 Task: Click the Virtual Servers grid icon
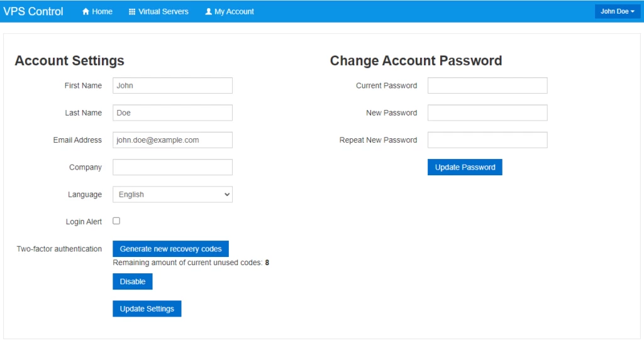pyautogui.click(x=132, y=11)
